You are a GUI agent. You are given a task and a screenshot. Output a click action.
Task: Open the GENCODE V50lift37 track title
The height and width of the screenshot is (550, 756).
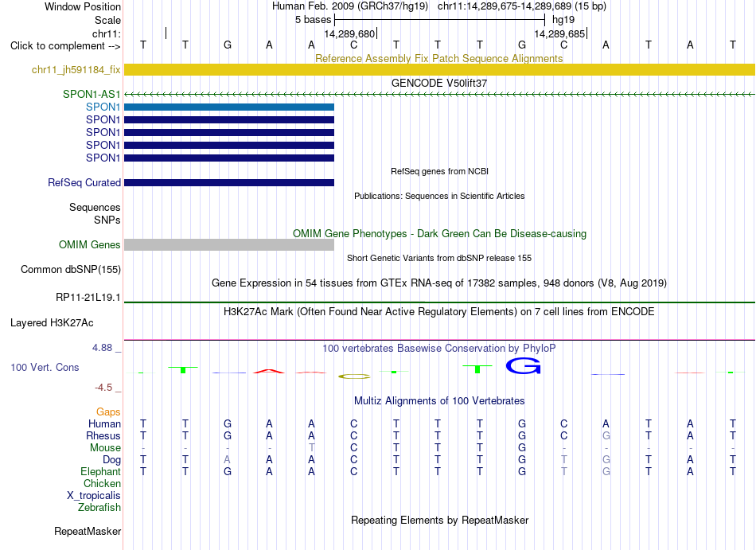[x=439, y=83]
